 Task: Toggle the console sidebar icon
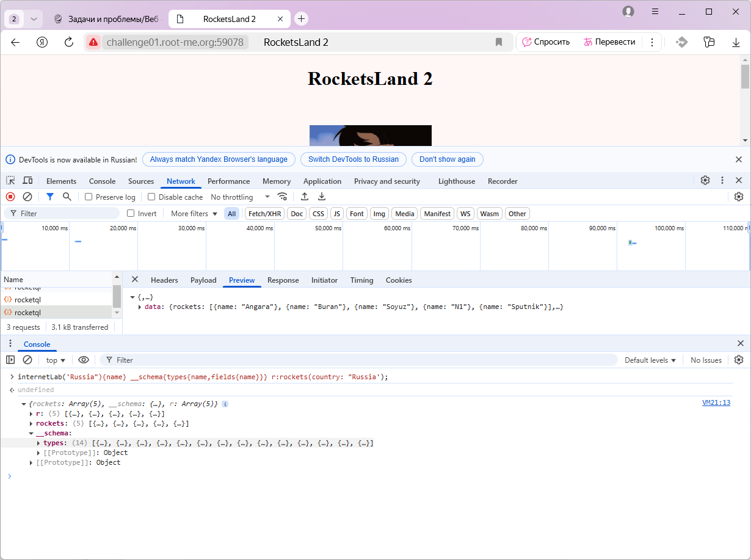10,360
